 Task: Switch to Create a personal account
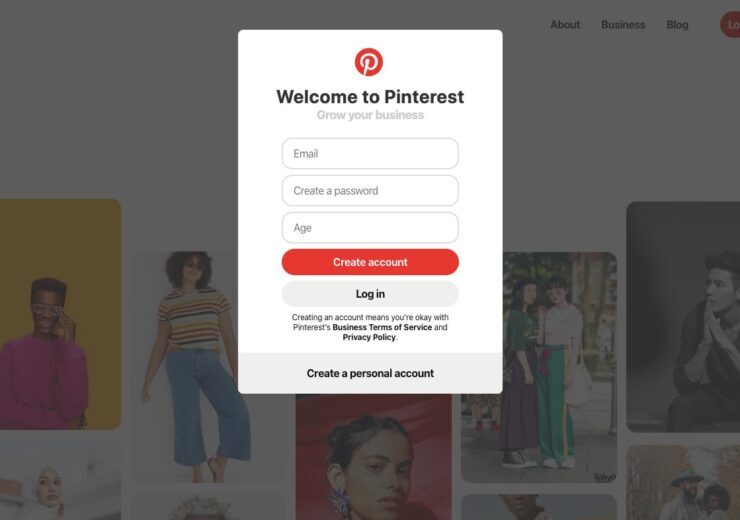coord(370,373)
